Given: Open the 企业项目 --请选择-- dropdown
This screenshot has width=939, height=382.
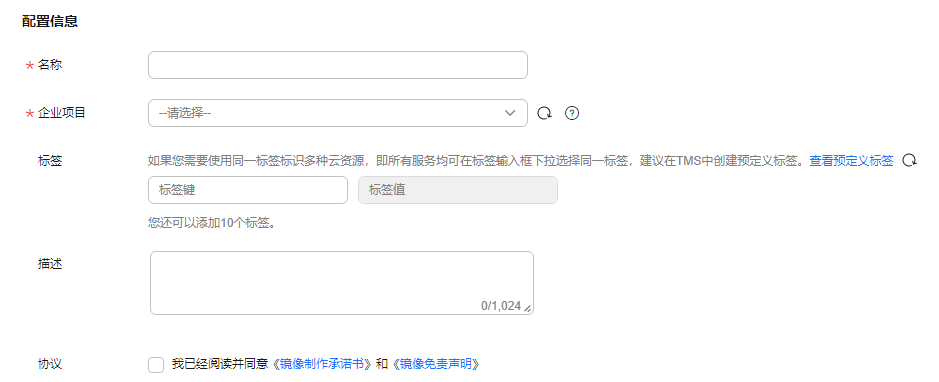Looking at the screenshot, I should (x=338, y=113).
